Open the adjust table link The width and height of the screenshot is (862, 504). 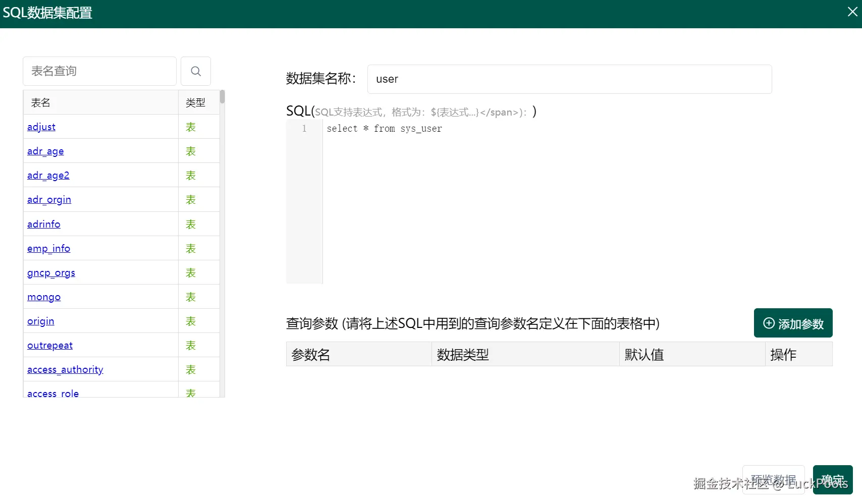[41, 127]
